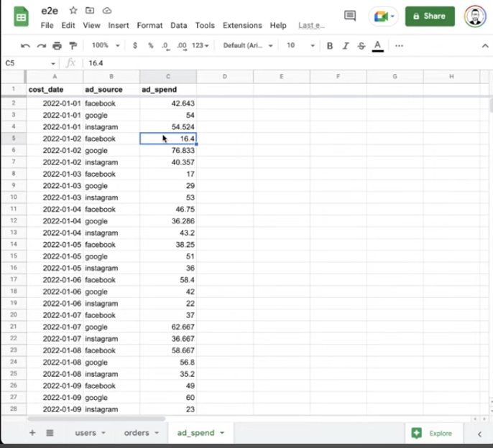Open the Format menu
The width and height of the screenshot is (493, 448).
tap(149, 25)
